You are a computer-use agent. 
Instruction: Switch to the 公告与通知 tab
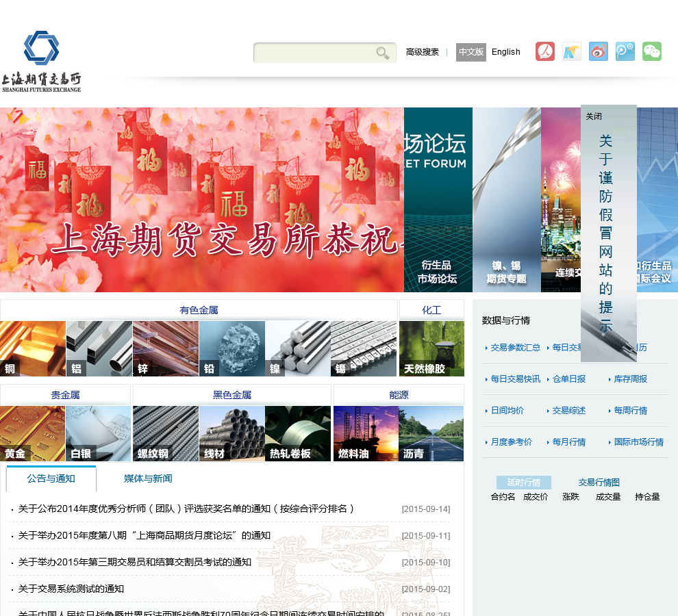pos(51,478)
